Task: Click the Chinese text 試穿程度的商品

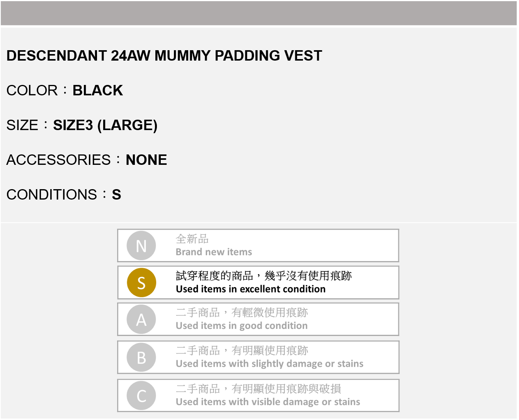Action: [214, 276]
